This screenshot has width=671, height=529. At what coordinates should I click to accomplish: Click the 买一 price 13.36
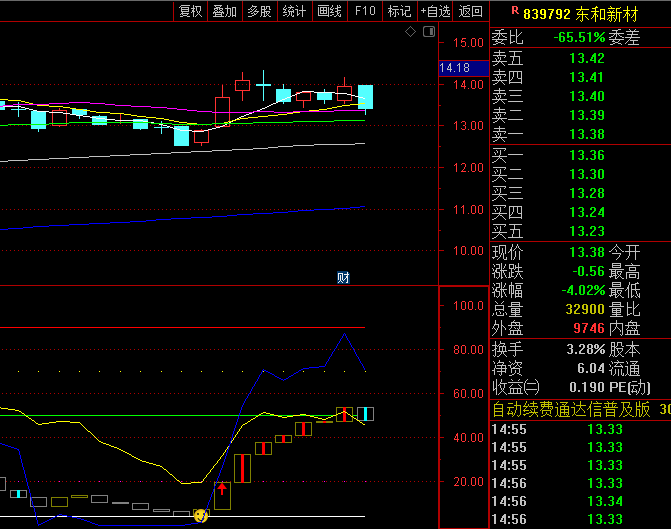(x=587, y=155)
